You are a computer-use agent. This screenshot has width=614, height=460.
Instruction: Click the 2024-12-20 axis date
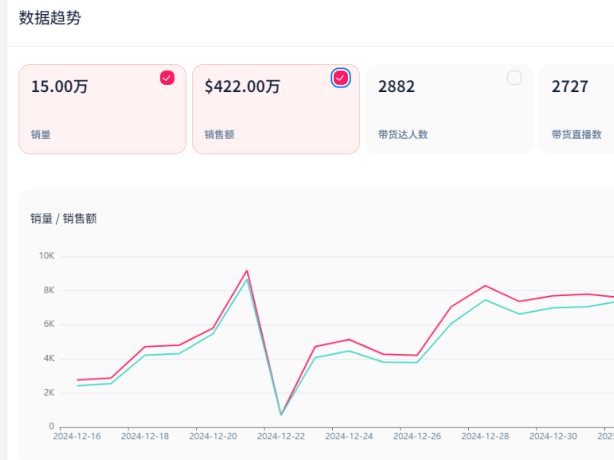213,436
